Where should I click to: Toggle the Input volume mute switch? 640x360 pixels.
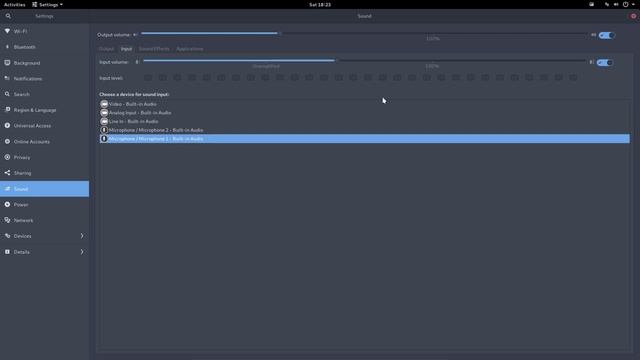click(x=604, y=62)
